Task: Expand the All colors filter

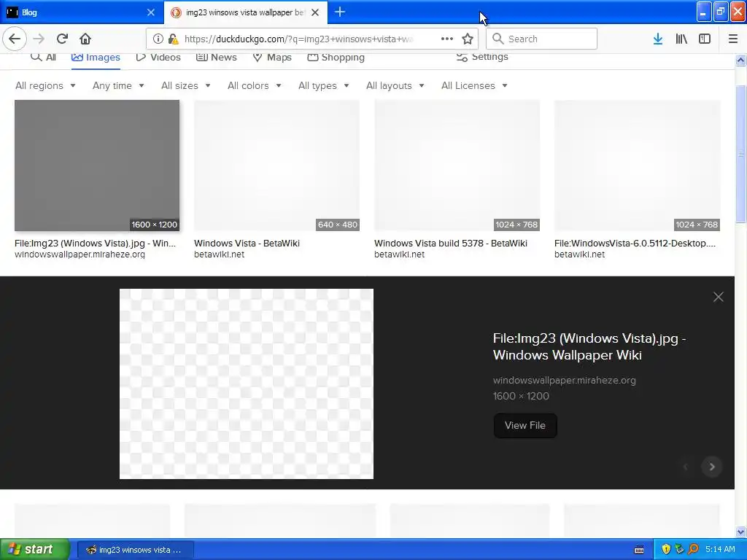Action: (255, 86)
